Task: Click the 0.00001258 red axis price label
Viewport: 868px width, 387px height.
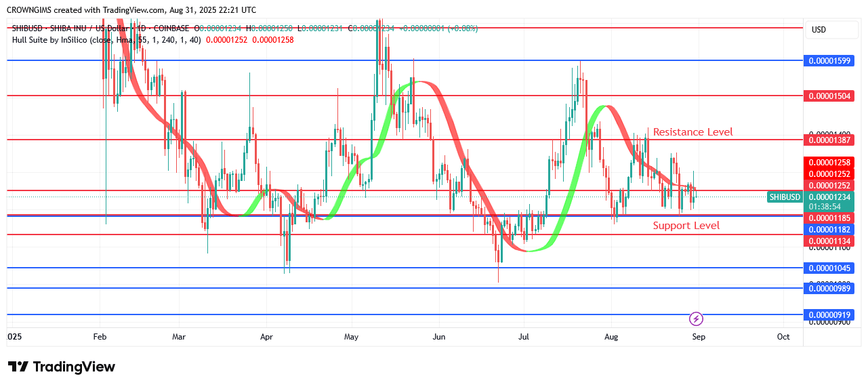Action: point(829,162)
